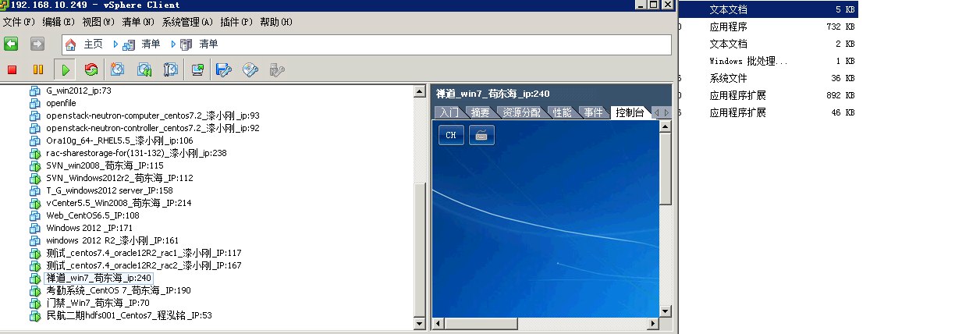980x334 pixels.
Task: Click 主页 in the breadcrumb bar
Action: (x=94, y=44)
